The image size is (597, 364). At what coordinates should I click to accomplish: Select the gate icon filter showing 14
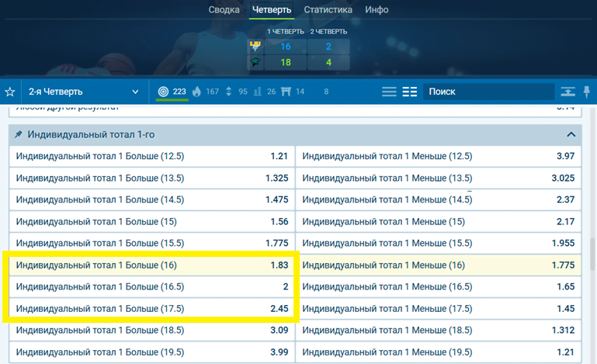[293, 92]
